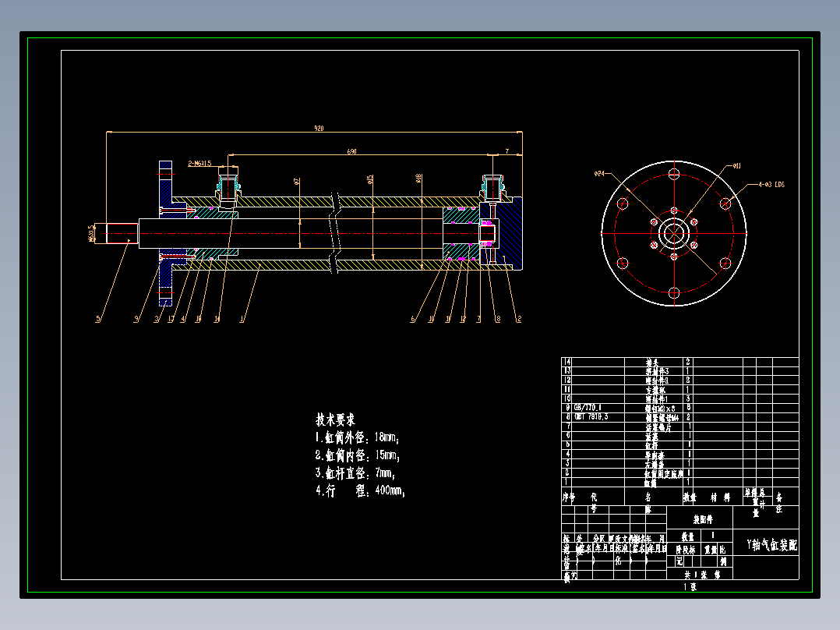Click the 序号 column header
840x630 pixels.
568,497
